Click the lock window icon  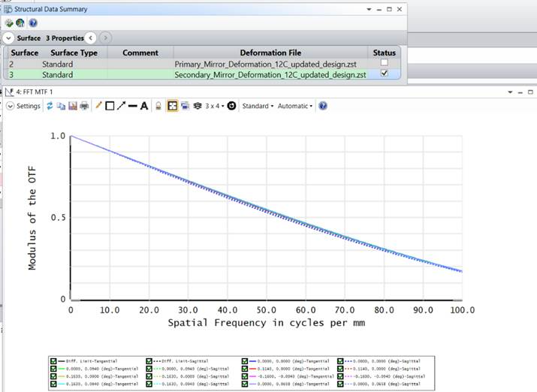(158, 106)
